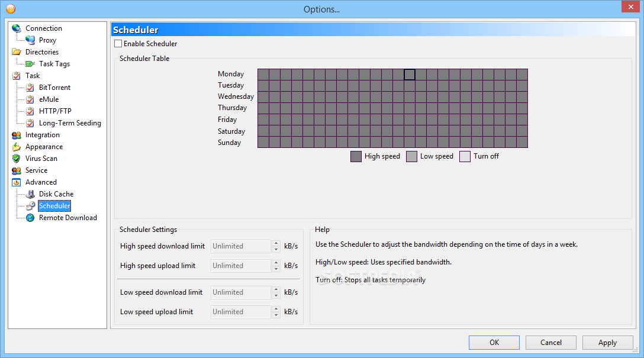Click the Low speed upload limit field
Screen dimensions: 644x358
pos(241,312)
